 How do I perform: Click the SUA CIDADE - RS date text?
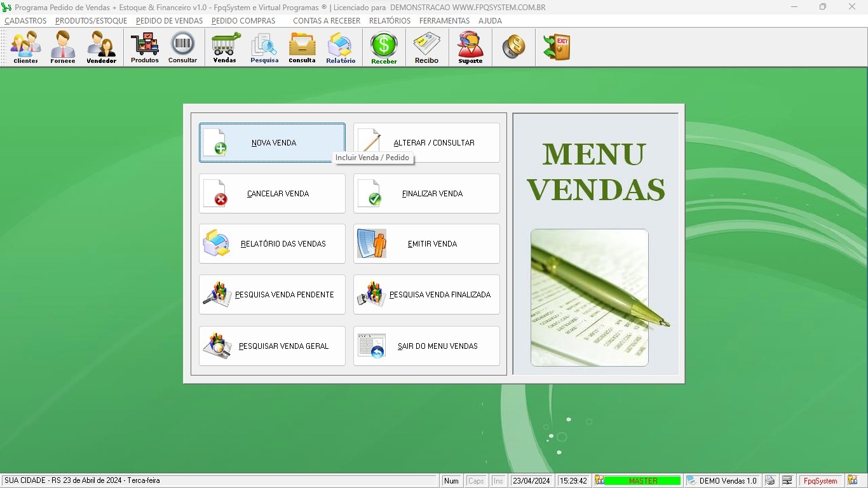pyautogui.click(x=83, y=481)
